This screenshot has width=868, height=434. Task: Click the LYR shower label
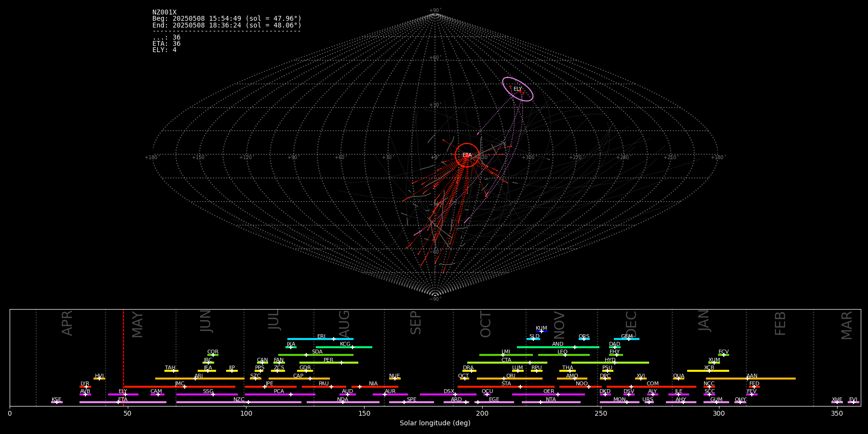pos(85,384)
